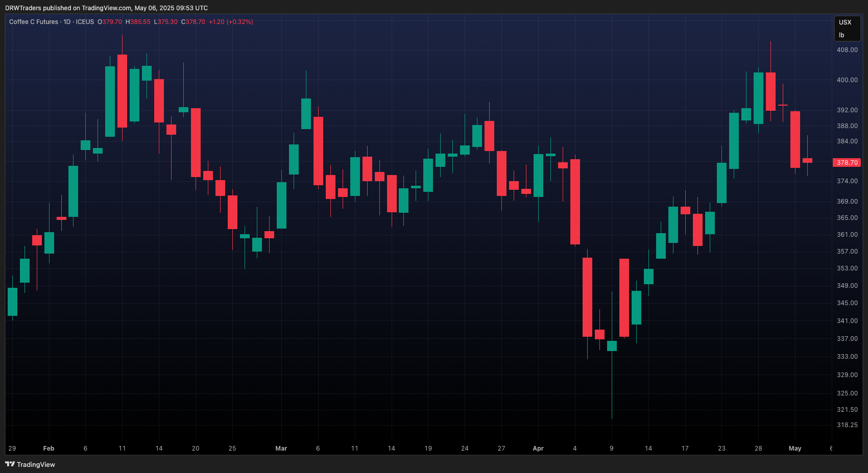Viewport: 868px width, 473px height.
Task: Click the Coffee C Futures symbol title
Action: [x=34, y=22]
